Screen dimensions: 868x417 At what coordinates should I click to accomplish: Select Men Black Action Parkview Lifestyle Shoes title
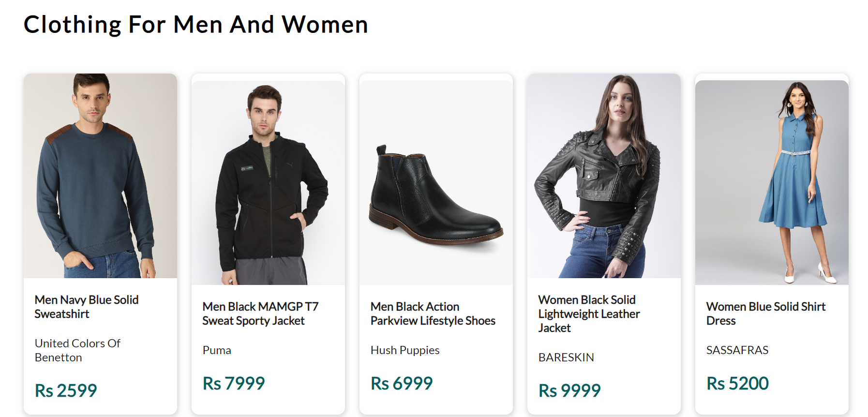click(433, 313)
